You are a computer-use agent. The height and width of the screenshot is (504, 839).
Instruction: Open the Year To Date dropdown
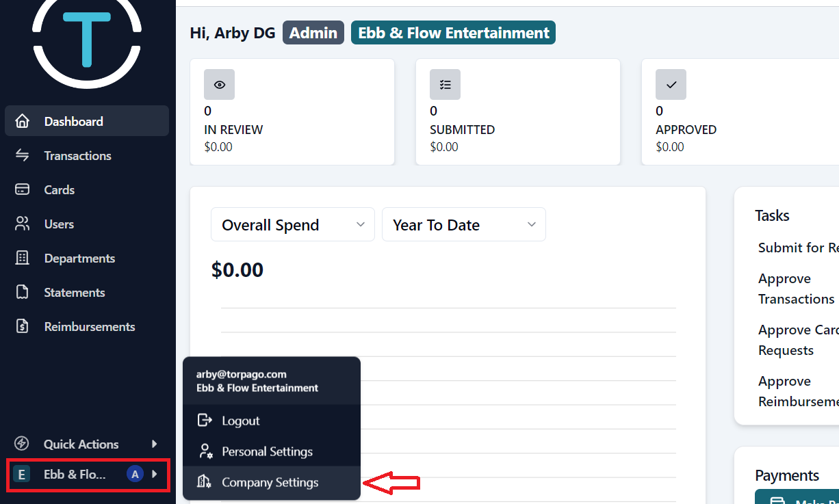pyautogui.click(x=464, y=224)
